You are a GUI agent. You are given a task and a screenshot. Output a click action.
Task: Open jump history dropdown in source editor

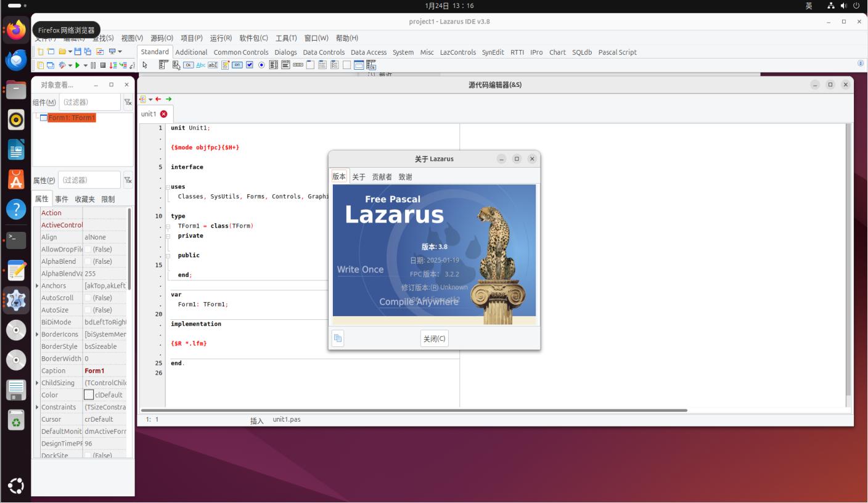coord(150,99)
